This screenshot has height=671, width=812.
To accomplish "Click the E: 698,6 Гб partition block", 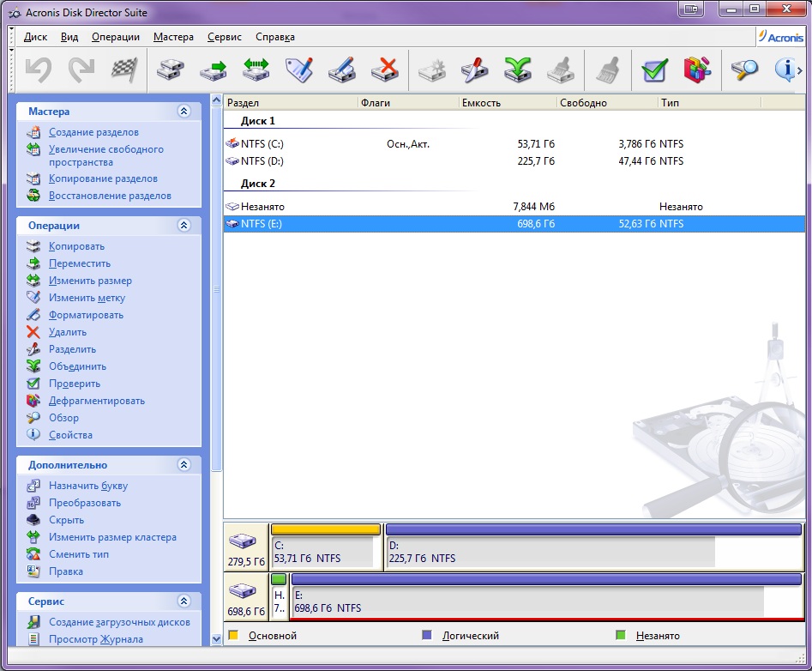I will point(547,595).
